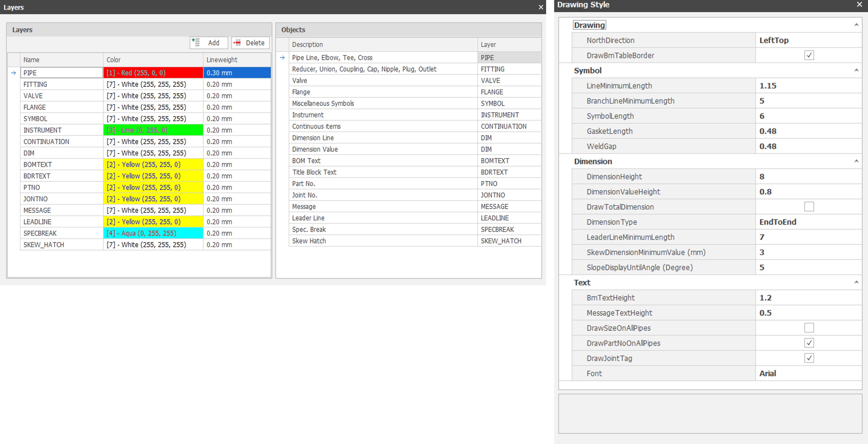Click the row arrow beside PIPE layer
The width and height of the screenshot is (868, 444).
13,73
